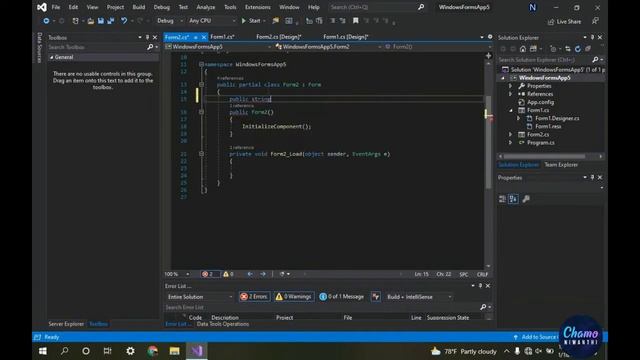Screen dimensions: 640x360
Task: Expand the Program.cs node
Action: [511, 142]
